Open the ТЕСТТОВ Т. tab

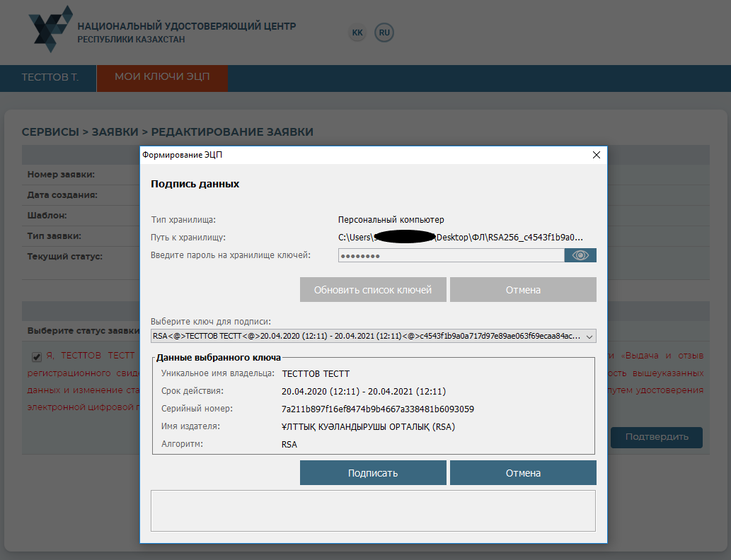tap(50, 77)
